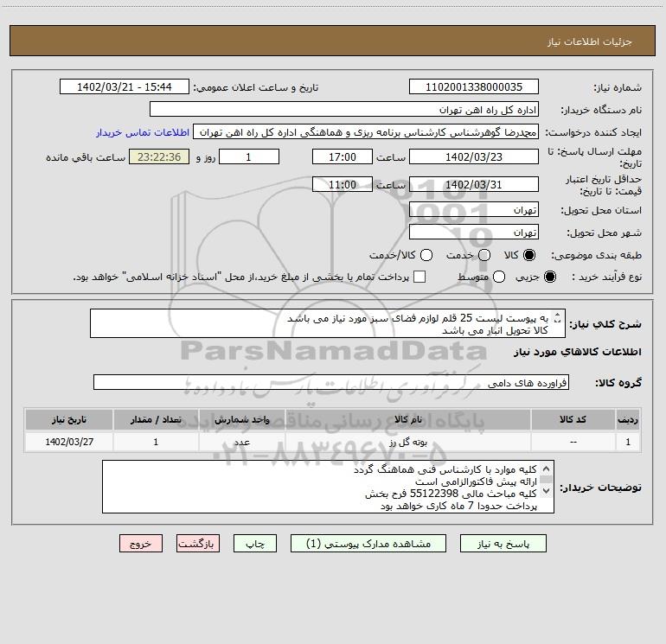The width and height of the screenshot is (666, 644).
Task: Click the 'ردیف' column header
Action: click(628, 419)
